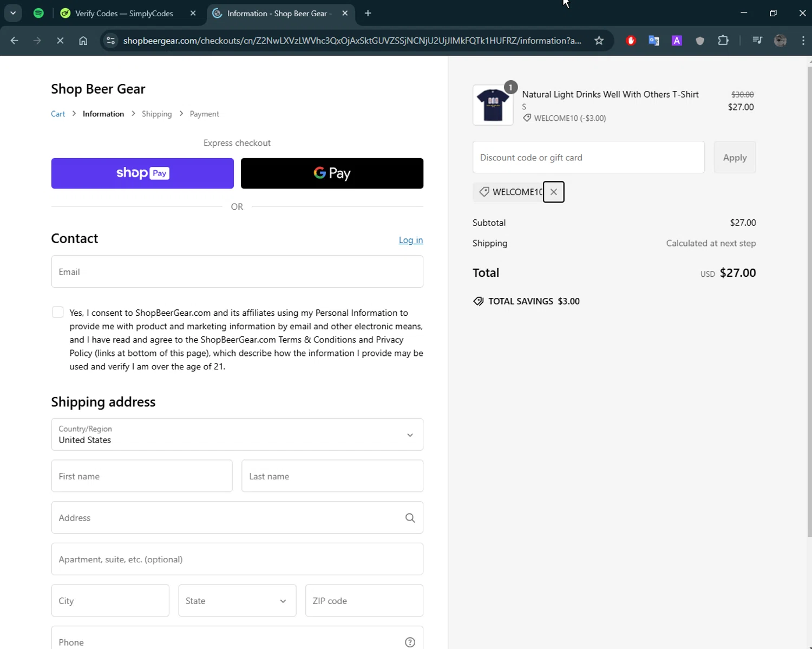The height and width of the screenshot is (649, 812).
Task: Check out with Google Pay
Action: pyautogui.click(x=332, y=173)
